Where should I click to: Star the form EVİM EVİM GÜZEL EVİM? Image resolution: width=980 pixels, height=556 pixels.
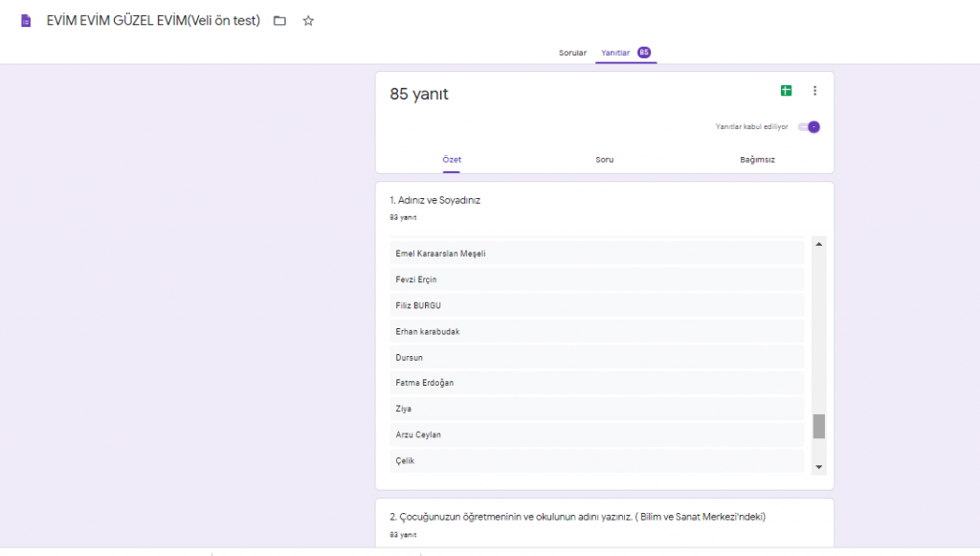tap(307, 19)
